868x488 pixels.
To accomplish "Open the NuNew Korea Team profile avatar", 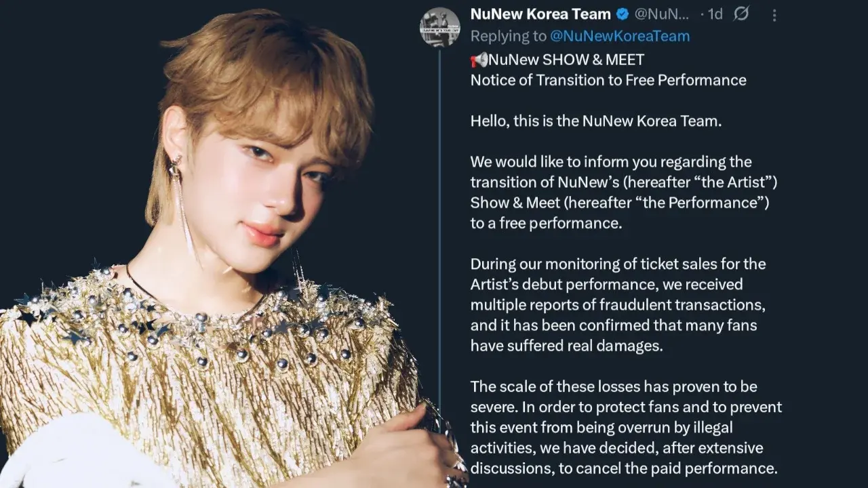I will pos(439,27).
